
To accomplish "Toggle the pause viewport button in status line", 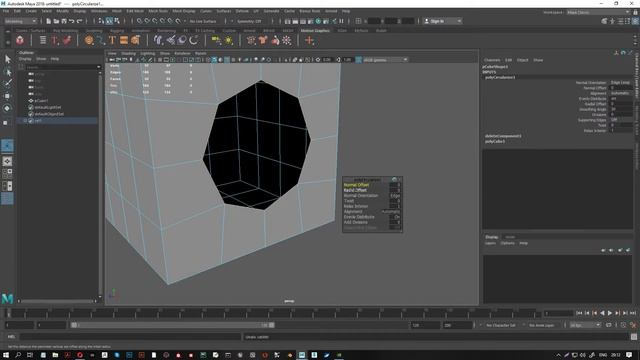I will point(341,21).
